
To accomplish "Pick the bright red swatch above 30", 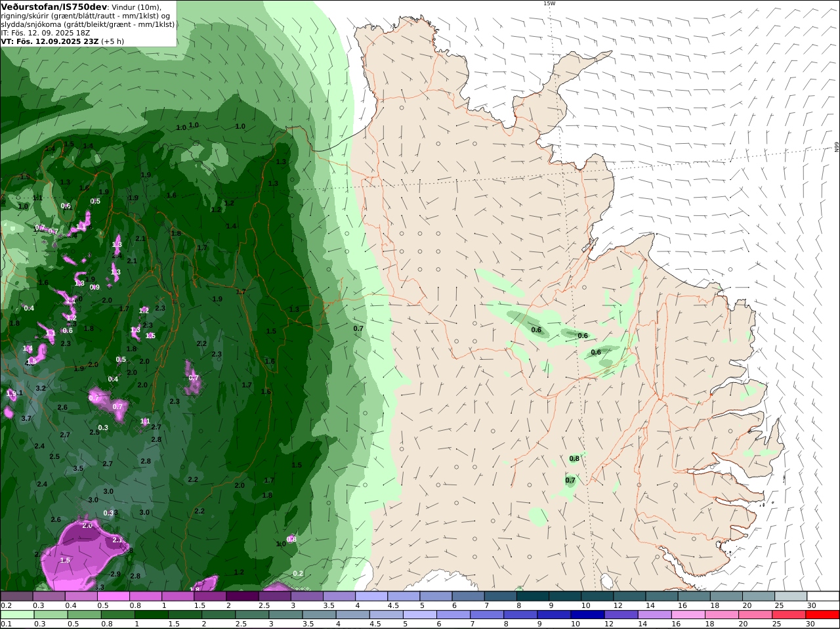I will pyautogui.click(x=823, y=615).
